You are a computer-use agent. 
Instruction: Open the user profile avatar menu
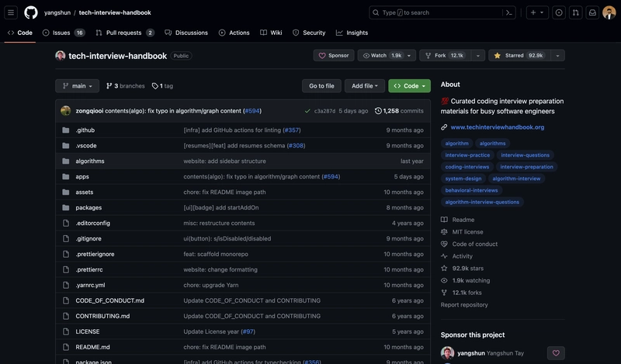(609, 12)
